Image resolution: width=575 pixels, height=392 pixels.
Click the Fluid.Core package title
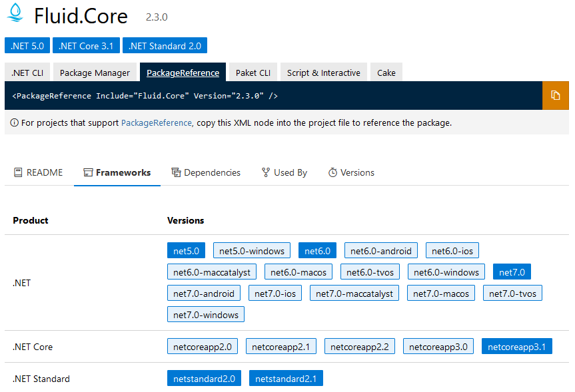tap(81, 16)
